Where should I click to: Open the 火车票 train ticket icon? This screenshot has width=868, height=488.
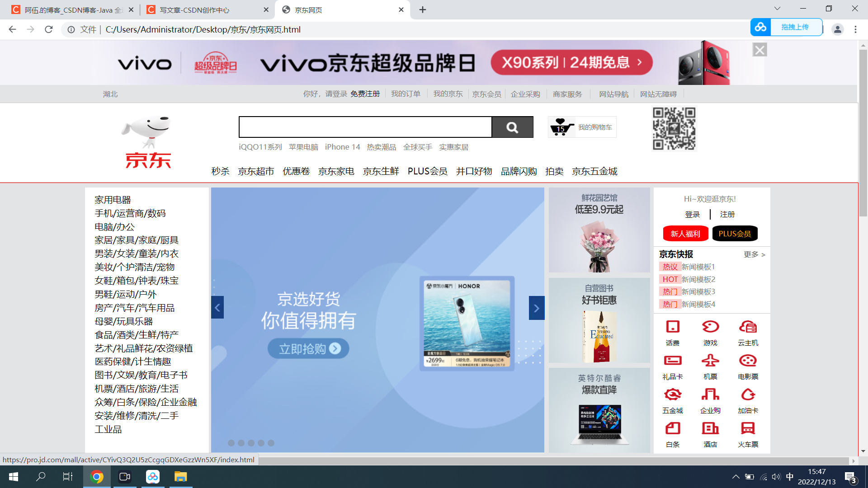[x=748, y=429]
